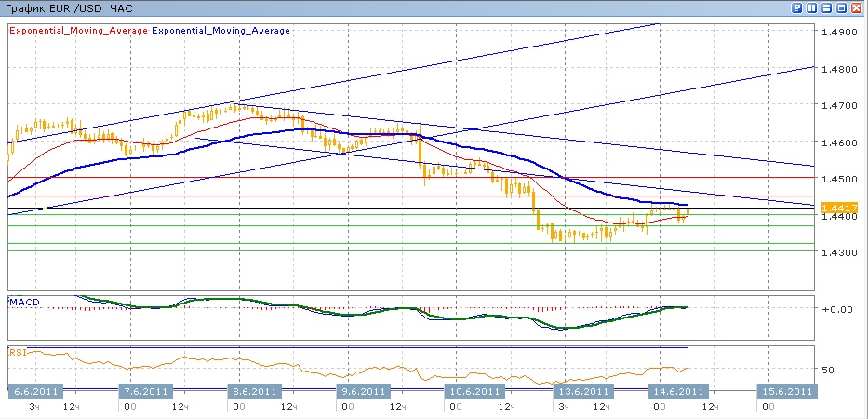Click the RSI indicator label
Screen dimensions: 868x419
coord(18,352)
